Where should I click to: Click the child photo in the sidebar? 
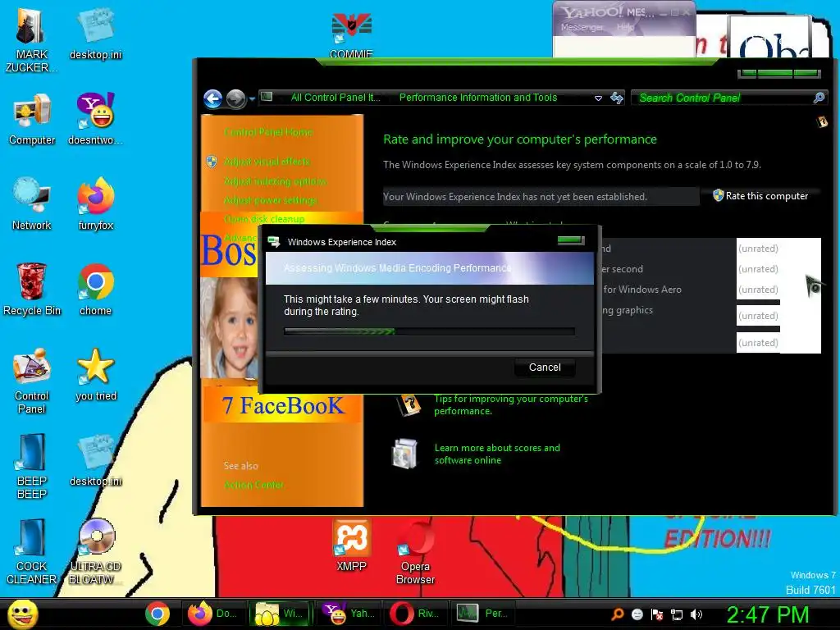[229, 328]
